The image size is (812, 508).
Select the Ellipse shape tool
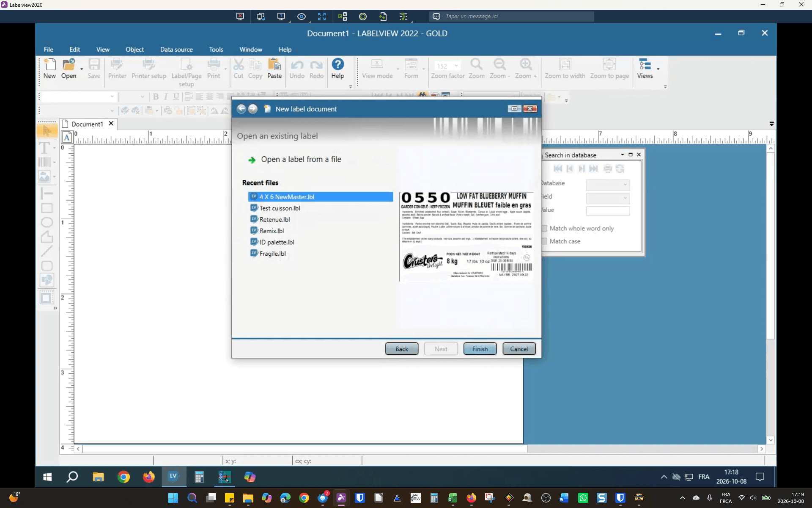click(x=47, y=222)
